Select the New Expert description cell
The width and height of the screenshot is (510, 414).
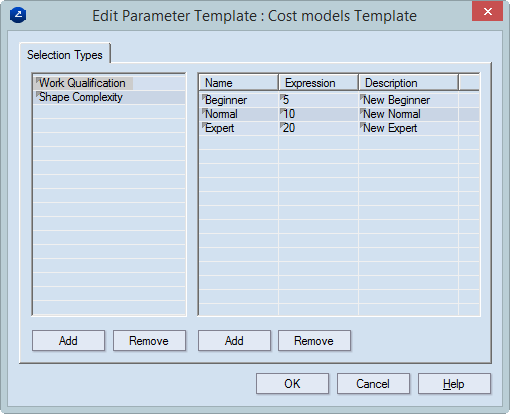click(409, 128)
